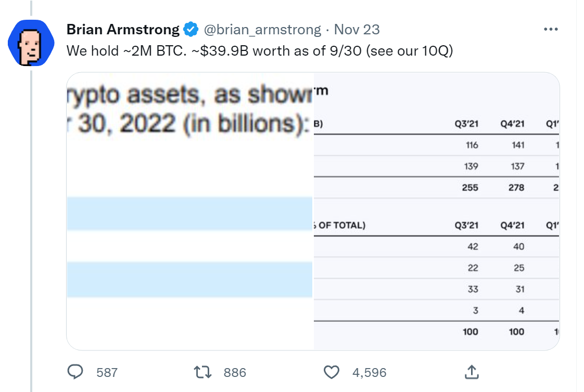Retweet this Brian Armstrong post
The image size is (584, 392).
[202, 372]
